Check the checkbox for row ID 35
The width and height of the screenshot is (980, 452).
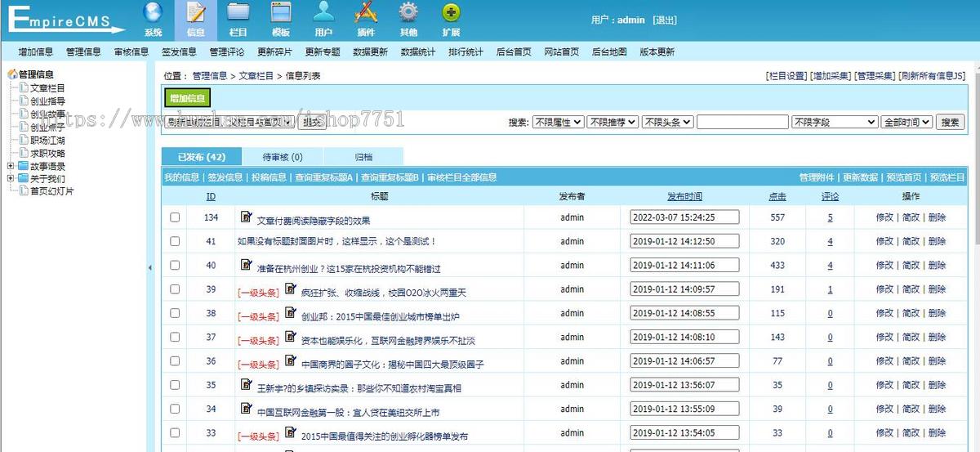pyautogui.click(x=175, y=385)
